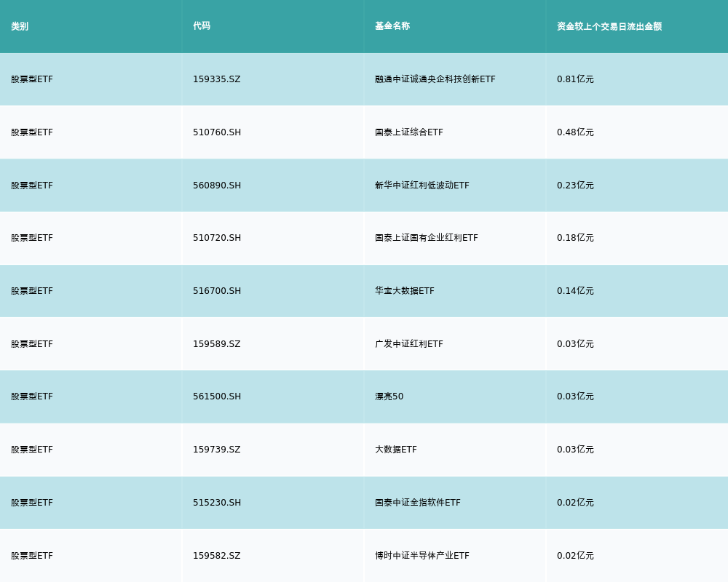Click 股票型ETF in the 510720.SH row

32,238
